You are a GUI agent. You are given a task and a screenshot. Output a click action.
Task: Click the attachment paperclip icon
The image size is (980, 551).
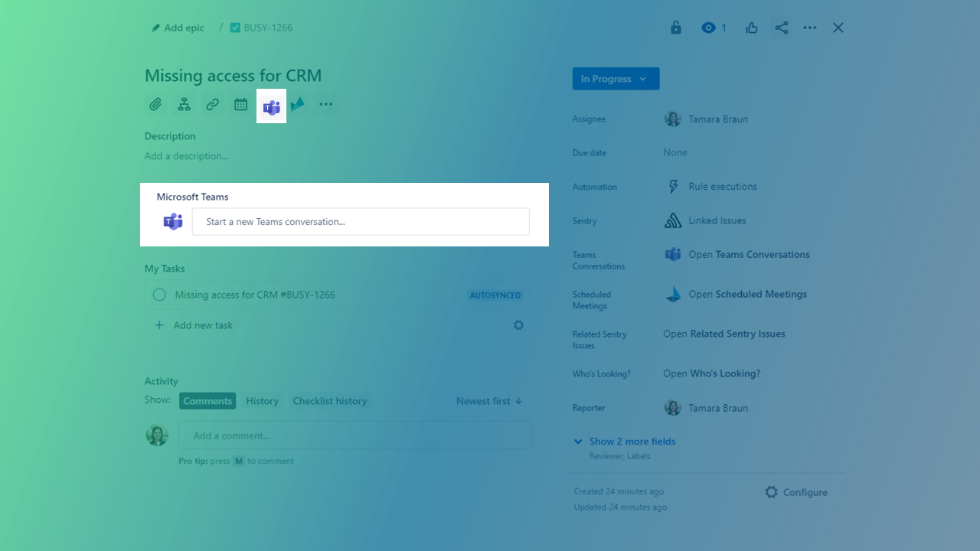[x=155, y=105]
